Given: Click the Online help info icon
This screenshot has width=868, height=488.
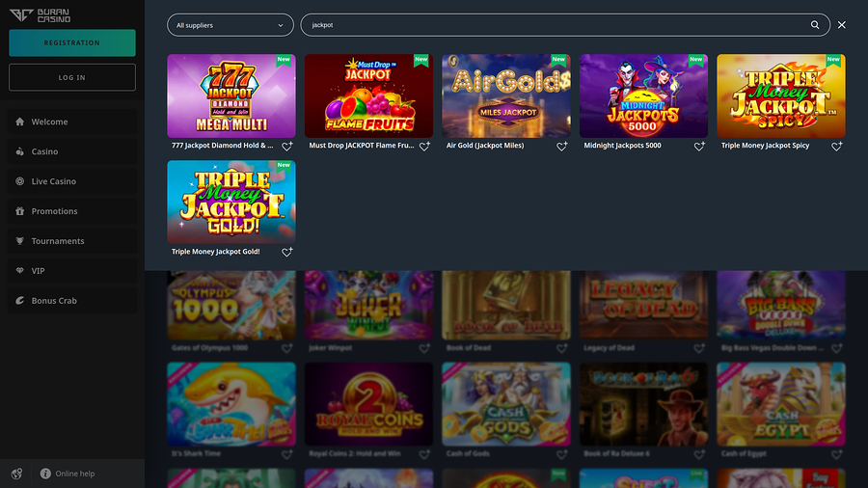Looking at the screenshot, I should (x=45, y=474).
